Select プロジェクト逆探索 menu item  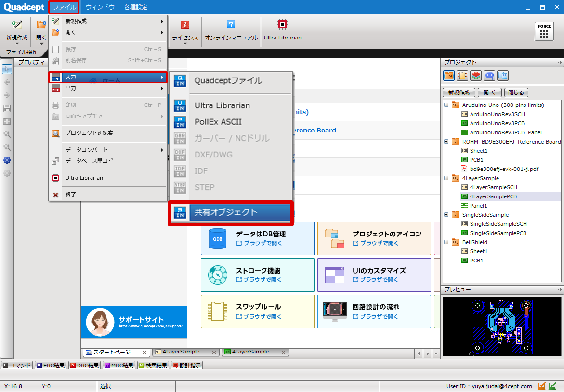coord(108,133)
